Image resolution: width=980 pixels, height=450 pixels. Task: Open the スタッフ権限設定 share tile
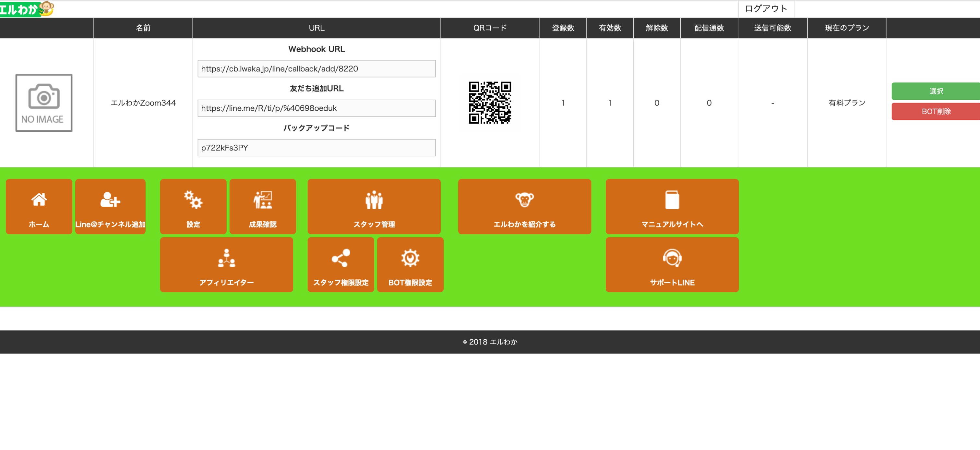tap(341, 265)
